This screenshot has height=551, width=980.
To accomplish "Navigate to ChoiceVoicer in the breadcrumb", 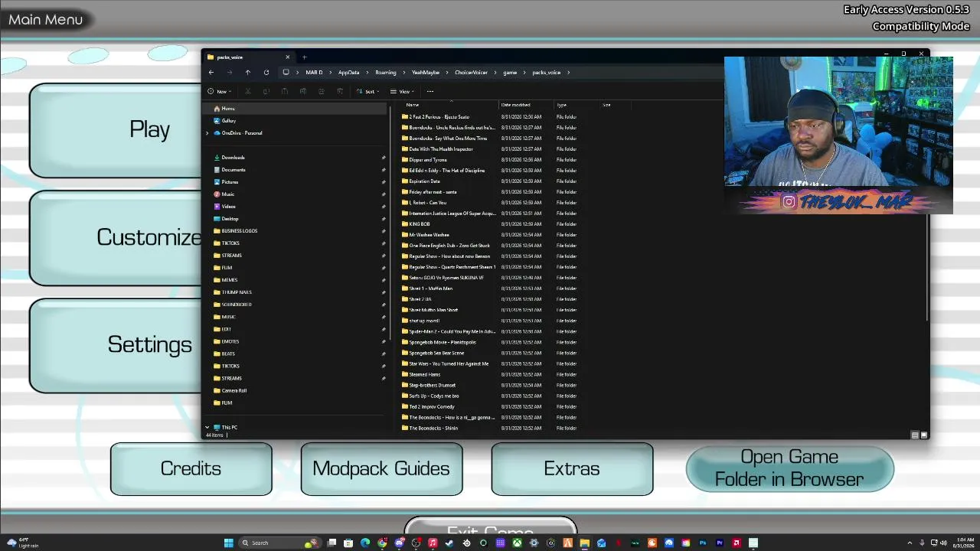I will [x=471, y=73].
